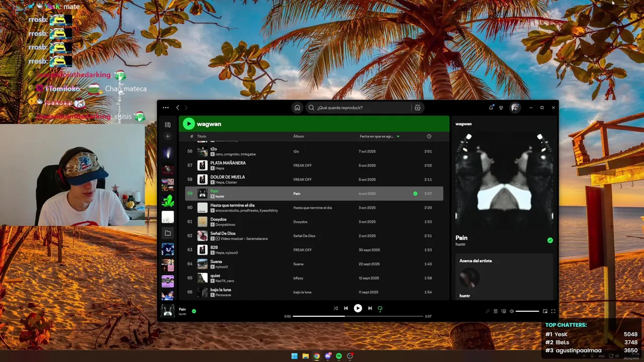
Task: Open OBS Studio from the taskbar
Action: [x=350, y=356]
